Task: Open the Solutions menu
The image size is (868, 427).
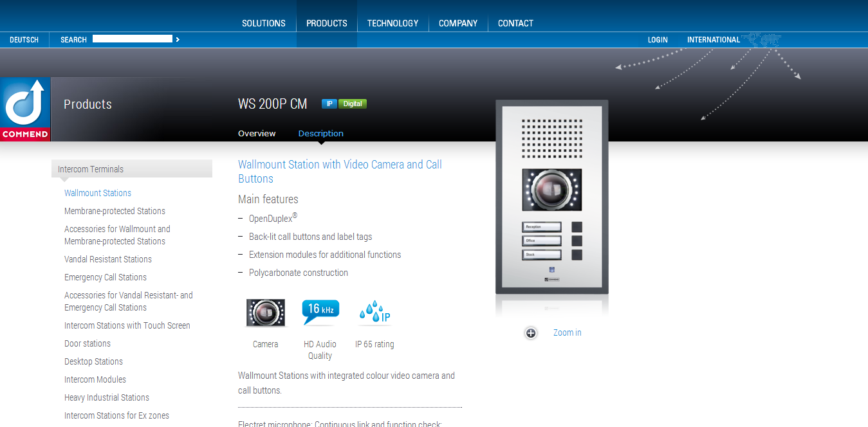Action: (x=263, y=23)
